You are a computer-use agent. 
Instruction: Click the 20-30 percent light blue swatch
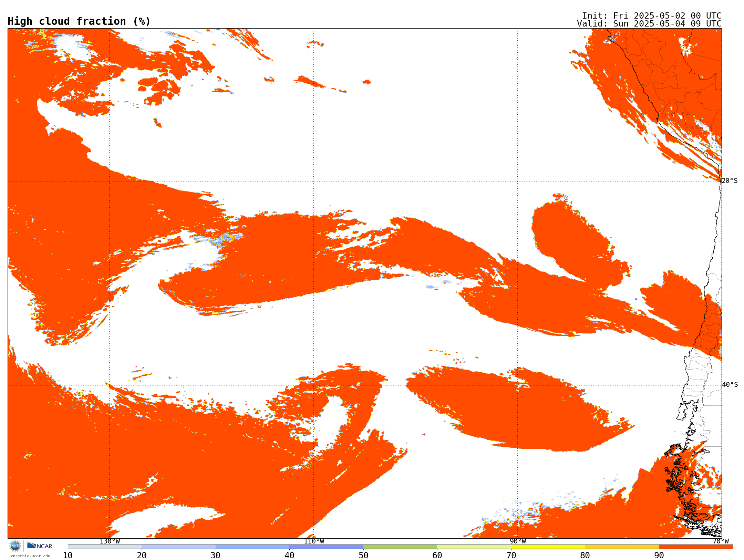click(x=178, y=547)
